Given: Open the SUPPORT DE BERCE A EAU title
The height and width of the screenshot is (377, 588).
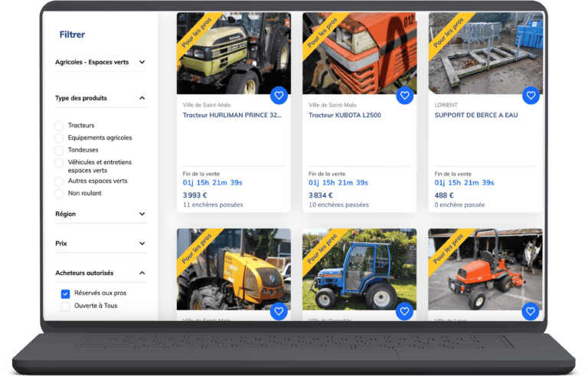Looking at the screenshot, I should pyautogui.click(x=476, y=115).
